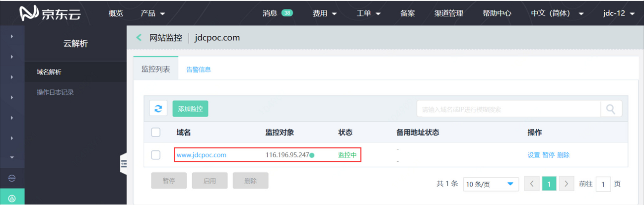Open the www icon in left sidebar
The height and width of the screenshot is (205, 644).
(x=12, y=178)
